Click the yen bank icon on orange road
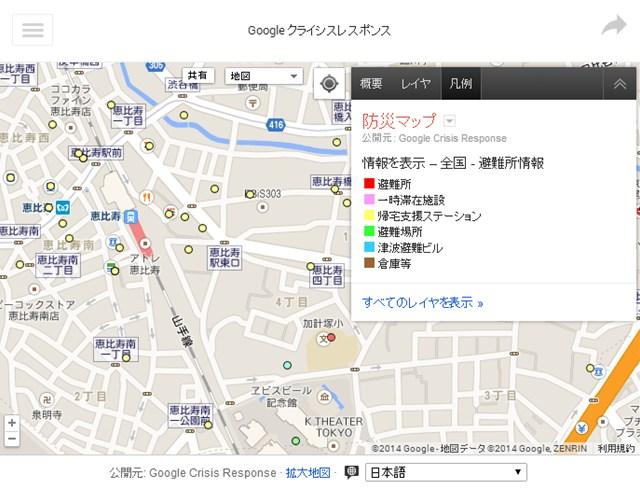This screenshot has height=488, width=640. pyautogui.click(x=582, y=428)
